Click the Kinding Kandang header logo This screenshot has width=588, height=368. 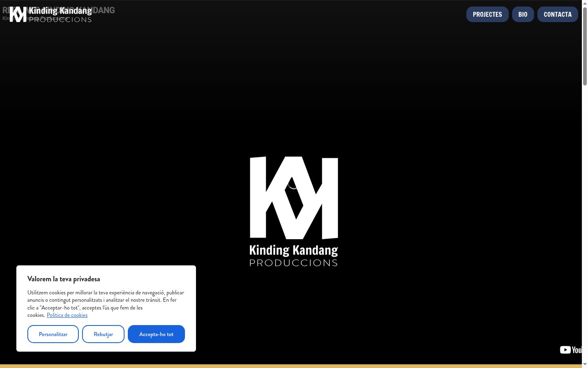[x=51, y=14]
